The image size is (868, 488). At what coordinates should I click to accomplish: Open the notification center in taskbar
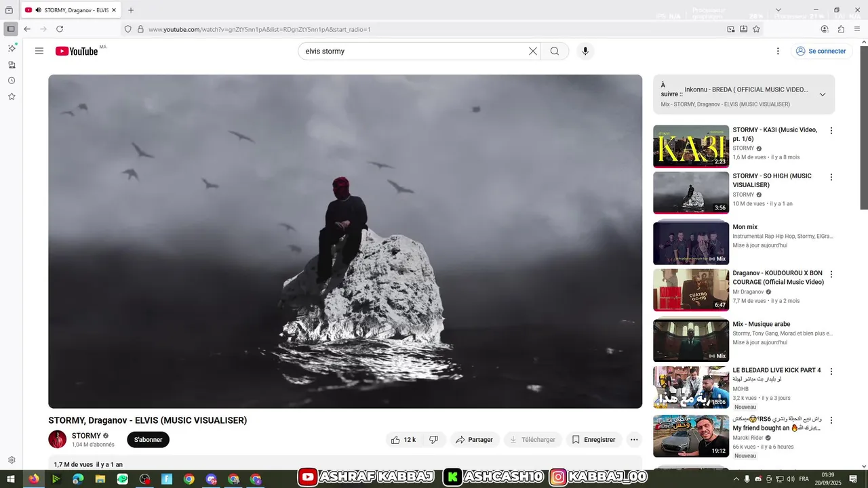point(854,479)
